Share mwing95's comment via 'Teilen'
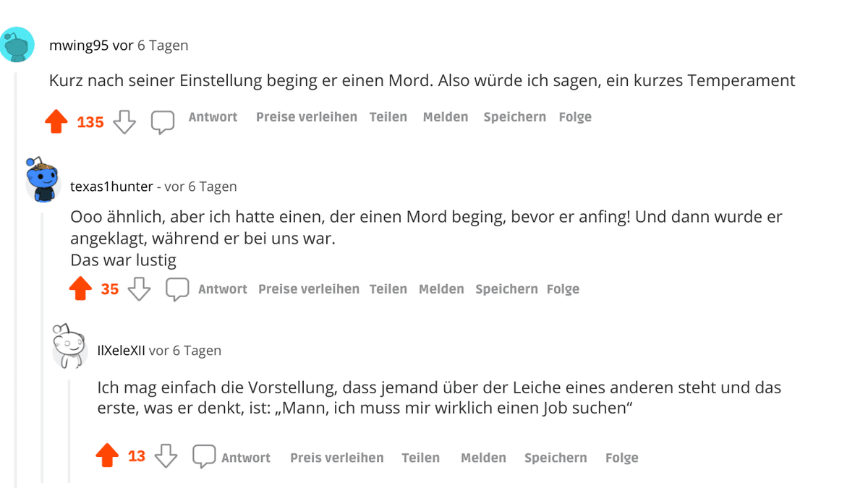The width and height of the screenshot is (868, 488). coord(388,116)
